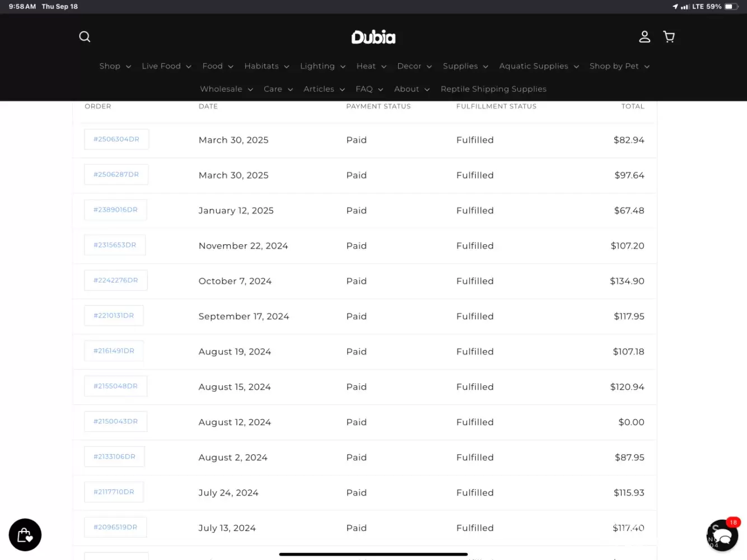Open the Wholesale dropdown menu
Screen dimensions: 747x560
click(226, 89)
